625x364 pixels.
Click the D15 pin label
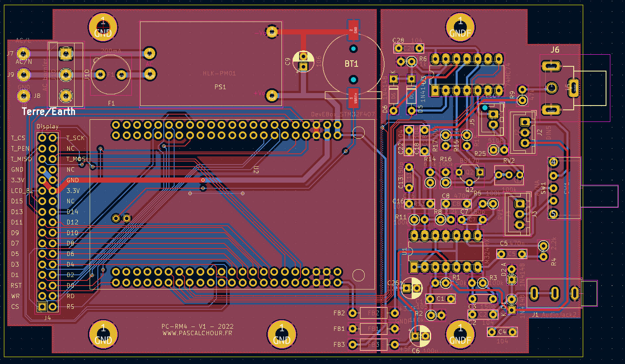click(x=17, y=201)
